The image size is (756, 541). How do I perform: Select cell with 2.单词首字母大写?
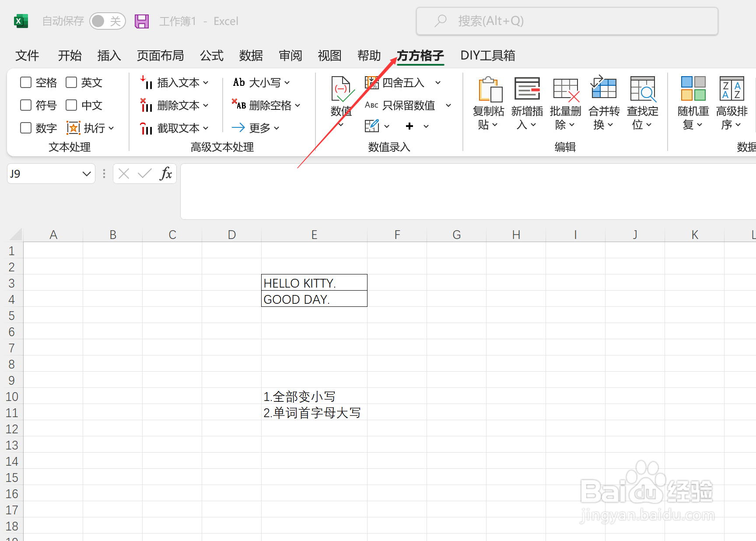(x=314, y=412)
